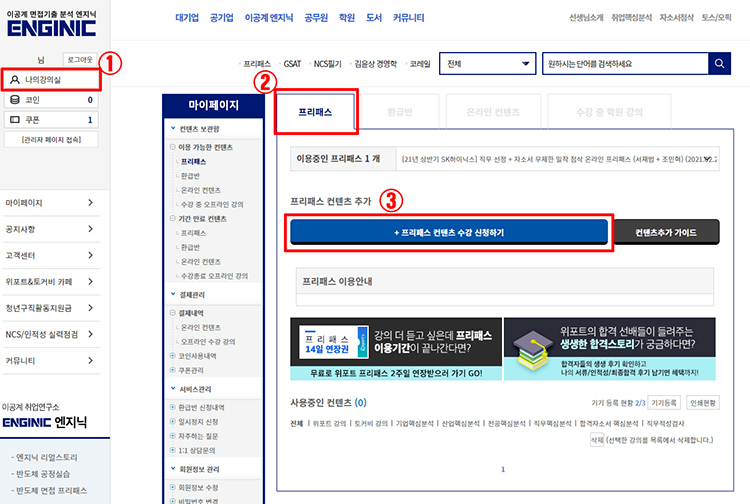Click the coin stack icon beside 코인

[x=14, y=100]
